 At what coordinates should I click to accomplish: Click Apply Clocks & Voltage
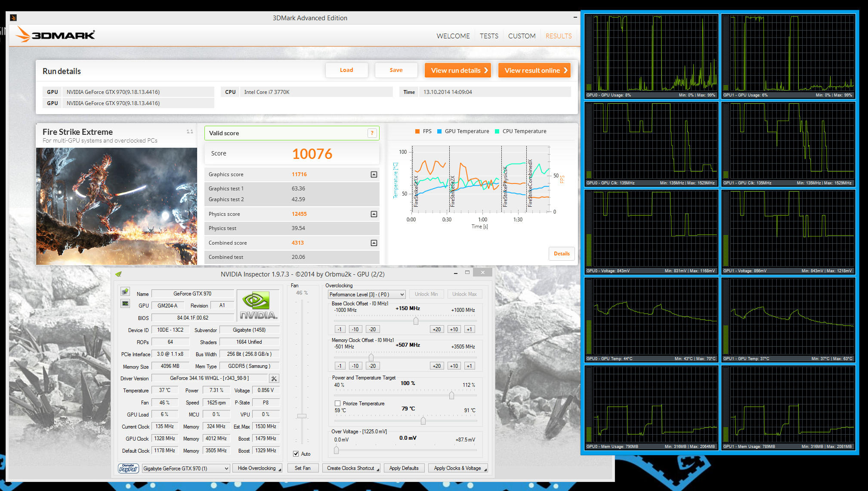(458, 468)
